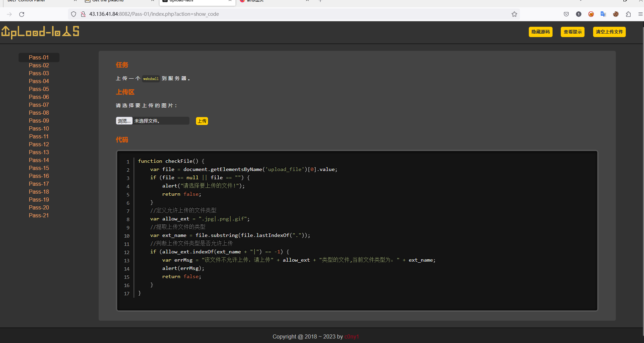Go to Pass-08 level
Screen dimensions: 644x343
tap(39, 113)
